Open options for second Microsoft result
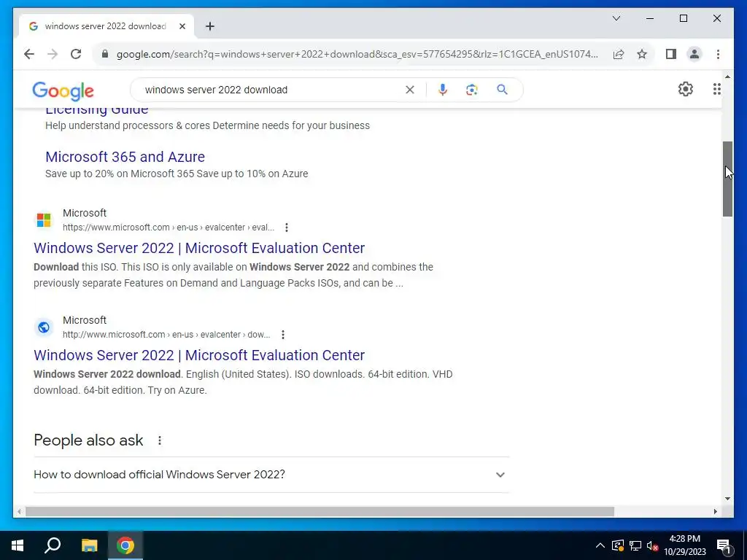 282,335
